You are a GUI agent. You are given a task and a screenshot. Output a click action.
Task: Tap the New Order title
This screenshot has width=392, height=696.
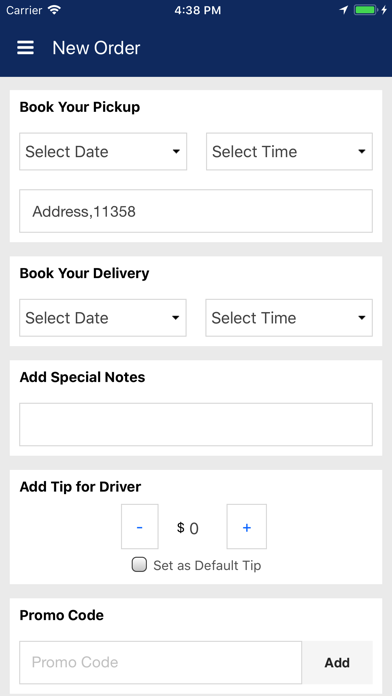(x=96, y=48)
